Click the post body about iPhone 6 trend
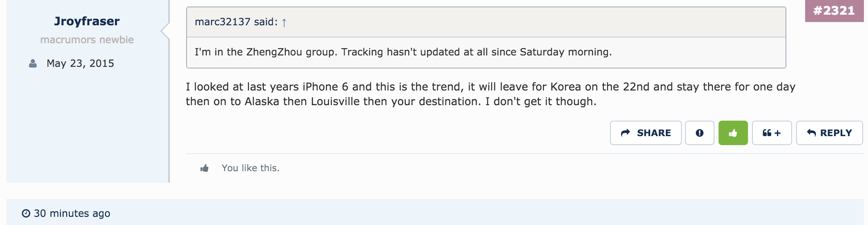868x225 pixels. click(x=490, y=94)
